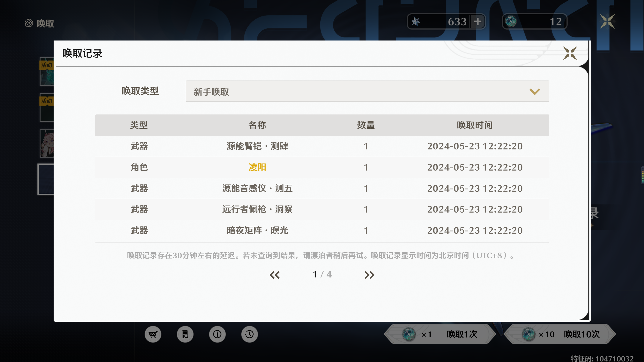Close the 唤取记录 dialog
Screen dimensions: 644x362
(570, 53)
